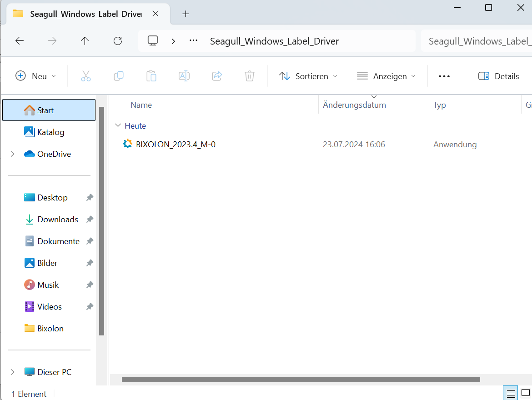Open OneDrive in the navigation pane
Screen dimensions: 532x400
point(54,154)
